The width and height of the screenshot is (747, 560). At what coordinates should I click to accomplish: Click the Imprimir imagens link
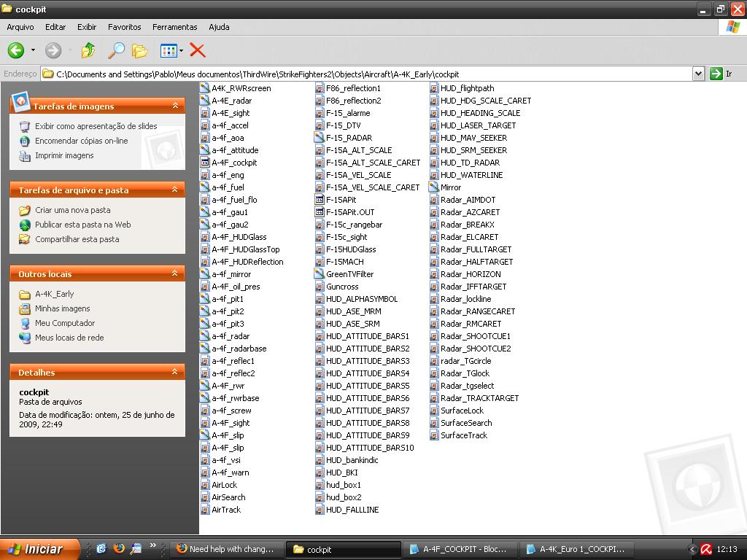(64, 156)
